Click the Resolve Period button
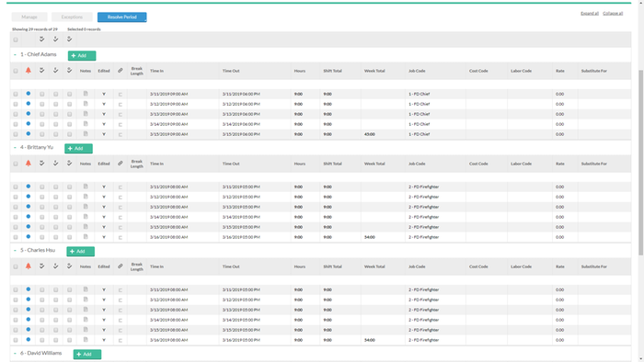This screenshot has height=362, width=644. [122, 17]
